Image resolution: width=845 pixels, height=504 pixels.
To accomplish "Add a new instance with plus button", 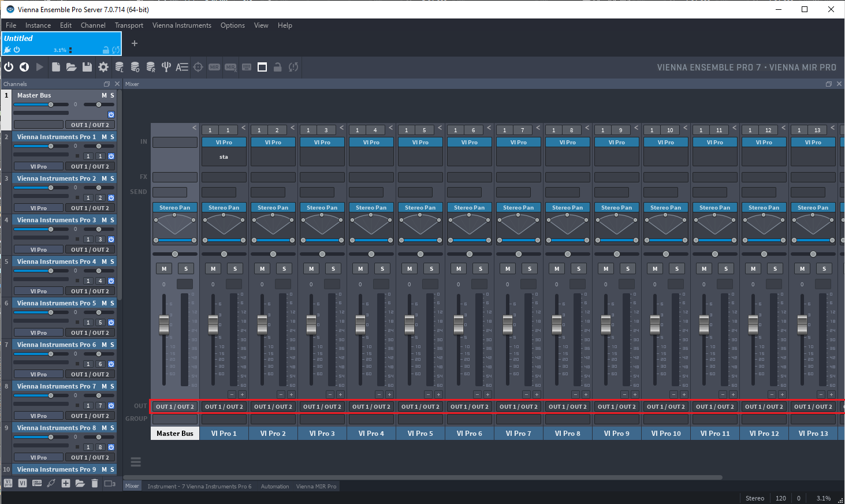I will [x=135, y=43].
